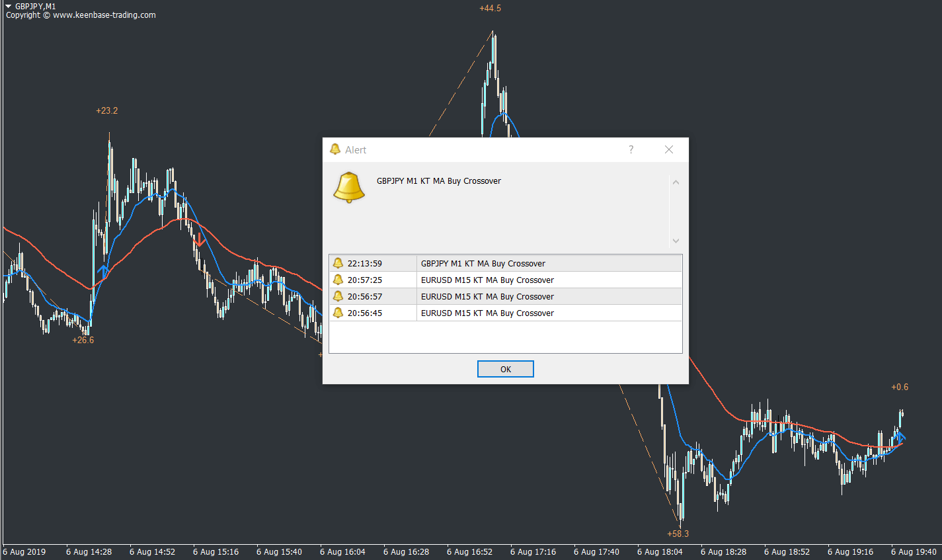Click the 6 Aug 2019 date axis label
The width and height of the screenshot is (942, 560).
[24, 551]
